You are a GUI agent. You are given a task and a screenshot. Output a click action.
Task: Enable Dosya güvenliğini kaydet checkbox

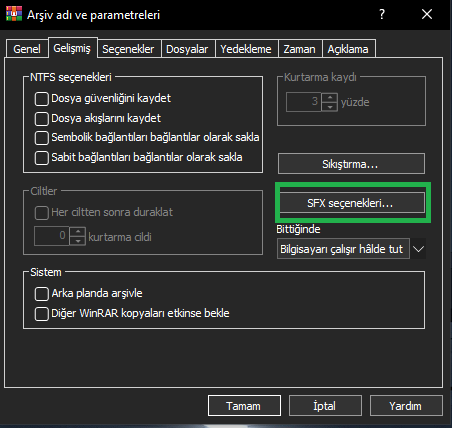pyautogui.click(x=41, y=99)
